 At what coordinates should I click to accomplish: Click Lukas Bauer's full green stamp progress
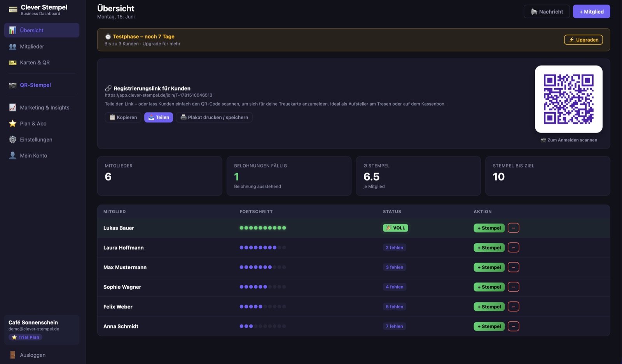point(263,228)
